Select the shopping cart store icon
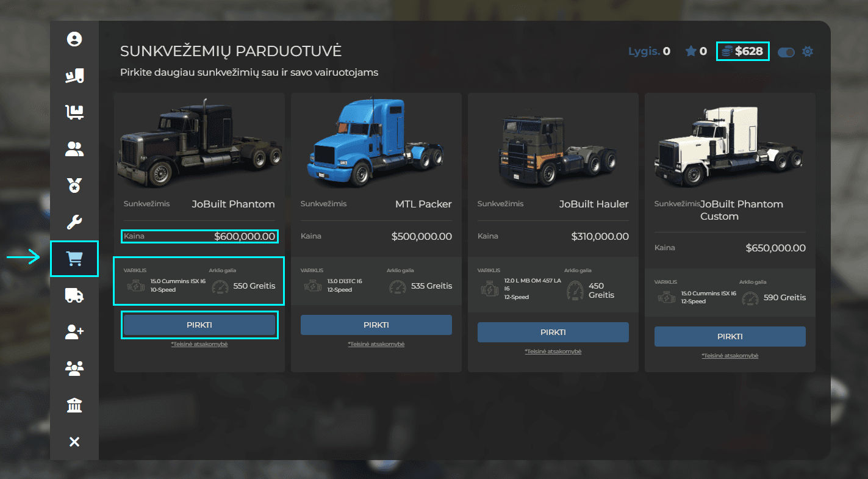This screenshot has height=479, width=868. point(74,259)
